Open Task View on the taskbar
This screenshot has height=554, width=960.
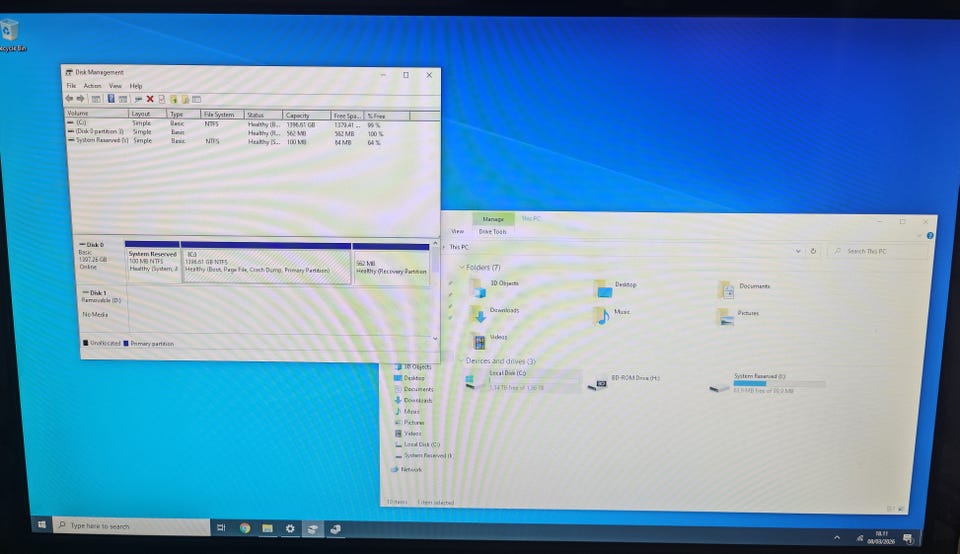[221, 528]
